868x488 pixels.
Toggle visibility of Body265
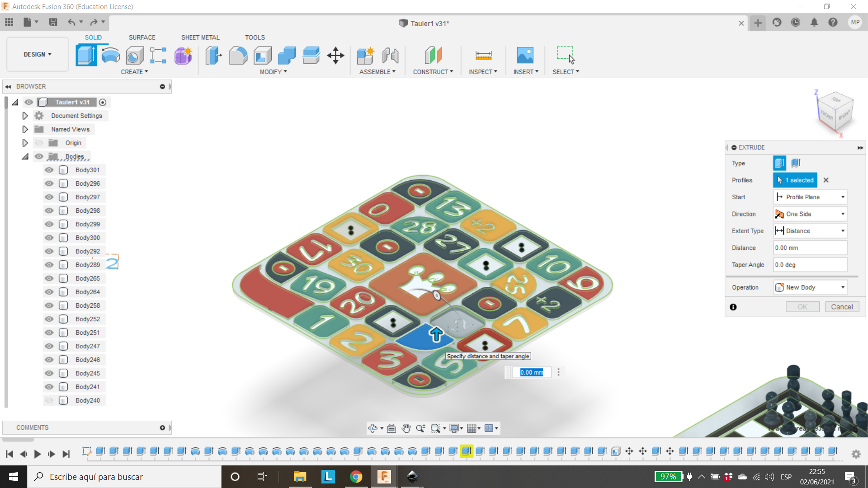49,278
